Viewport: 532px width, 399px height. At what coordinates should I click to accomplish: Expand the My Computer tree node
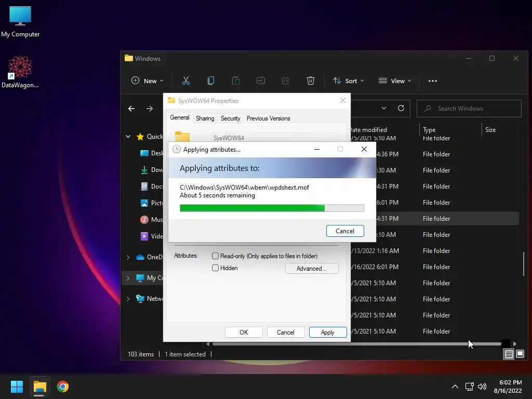tap(128, 278)
